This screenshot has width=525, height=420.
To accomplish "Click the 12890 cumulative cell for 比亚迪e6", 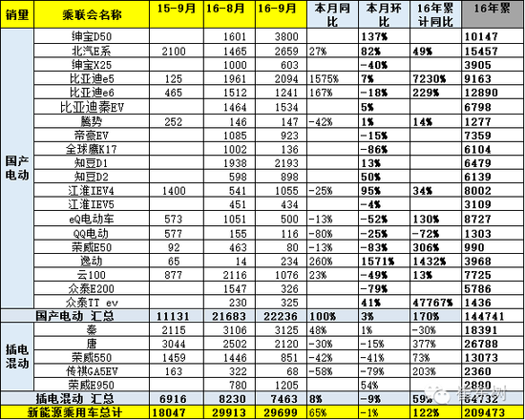I will tap(493, 92).
